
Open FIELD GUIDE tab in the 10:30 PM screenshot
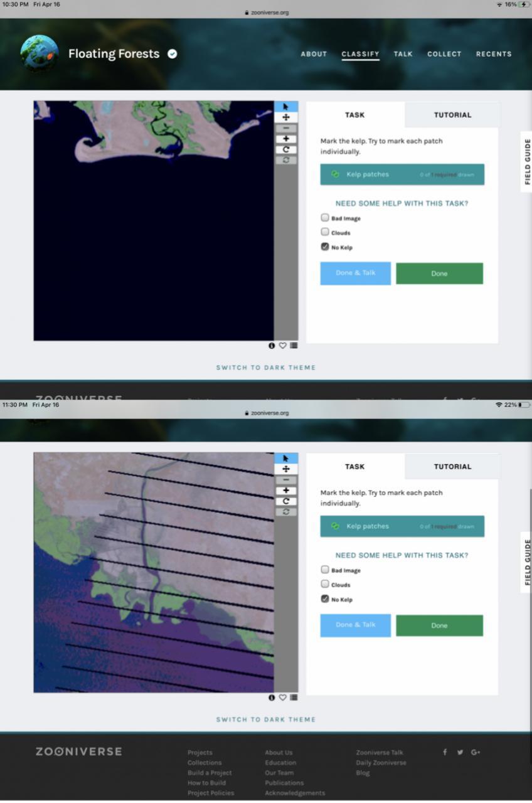527,162
